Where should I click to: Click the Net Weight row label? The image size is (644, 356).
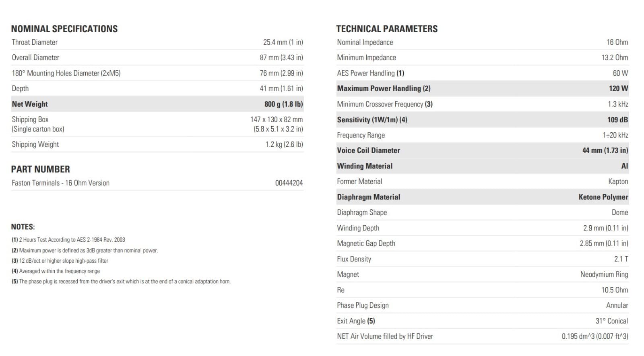[x=30, y=104]
